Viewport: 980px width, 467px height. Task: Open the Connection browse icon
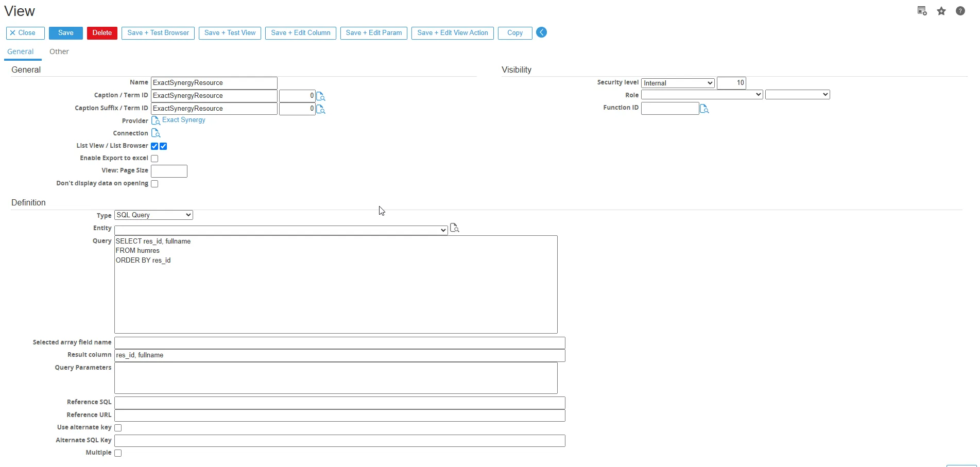[156, 133]
